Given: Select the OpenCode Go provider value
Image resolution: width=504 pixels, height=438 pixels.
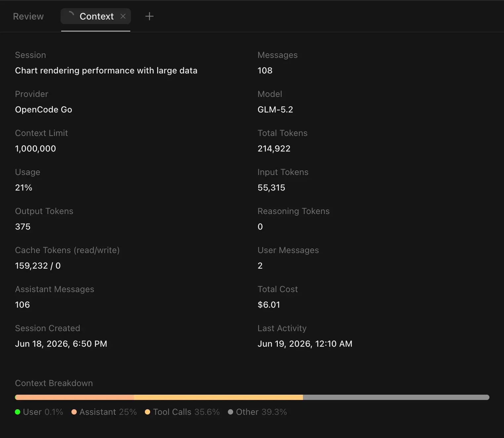Looking at the screenshot, I should point(44,109).
